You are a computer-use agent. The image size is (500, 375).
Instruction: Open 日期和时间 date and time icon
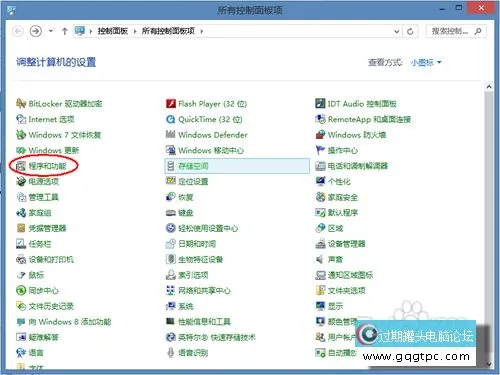coord(171,244)
